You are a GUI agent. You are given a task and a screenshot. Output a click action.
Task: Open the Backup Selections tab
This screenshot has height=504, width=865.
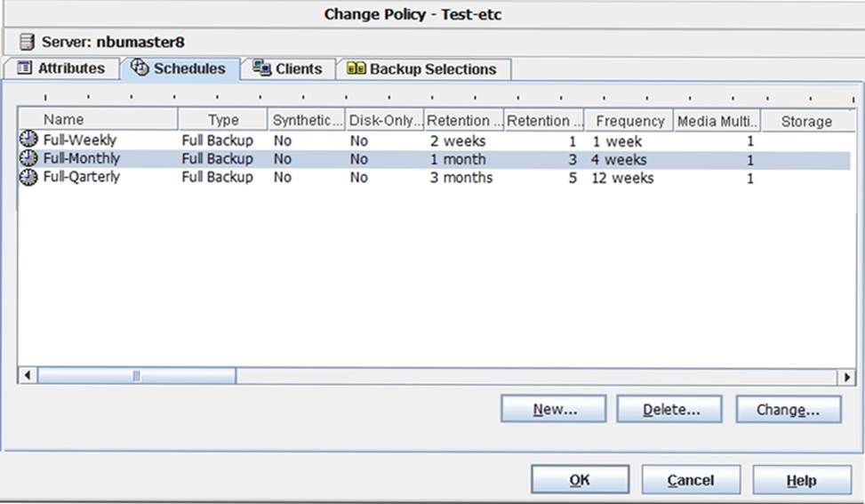(x=423, y=69)
